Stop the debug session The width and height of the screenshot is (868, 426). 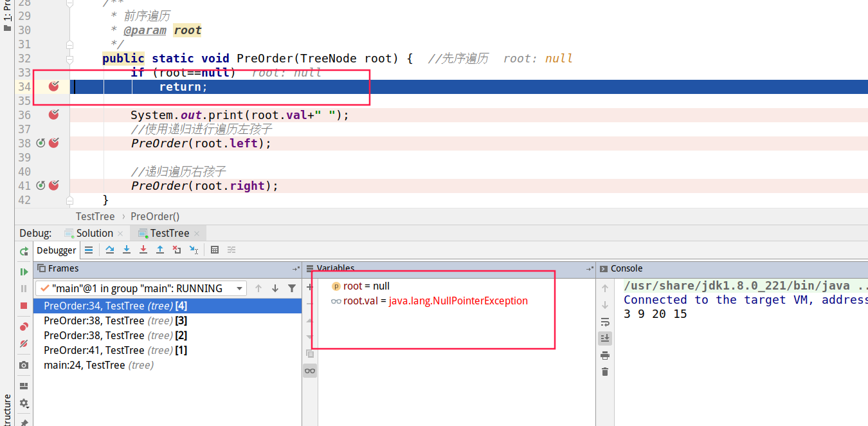(24, 306)
